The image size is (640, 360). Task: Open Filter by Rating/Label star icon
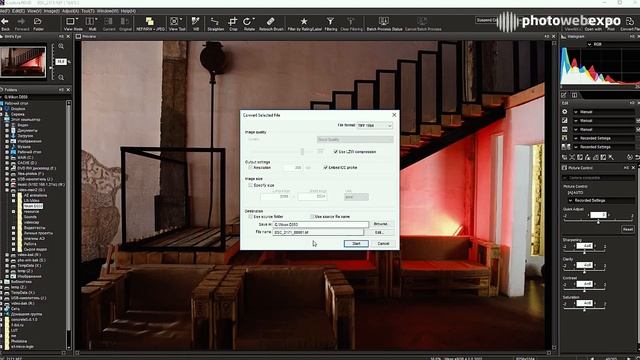click(304, 22)
